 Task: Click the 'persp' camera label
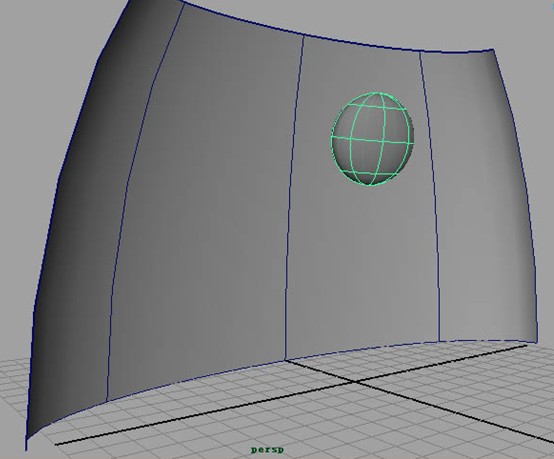pyautogui.click(x=267, y=450)
